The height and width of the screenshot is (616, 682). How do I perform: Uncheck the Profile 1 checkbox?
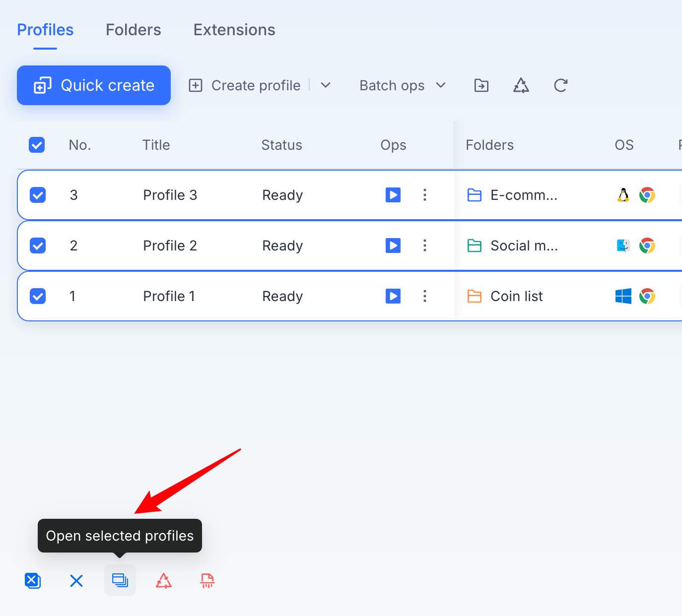[38, 296]
